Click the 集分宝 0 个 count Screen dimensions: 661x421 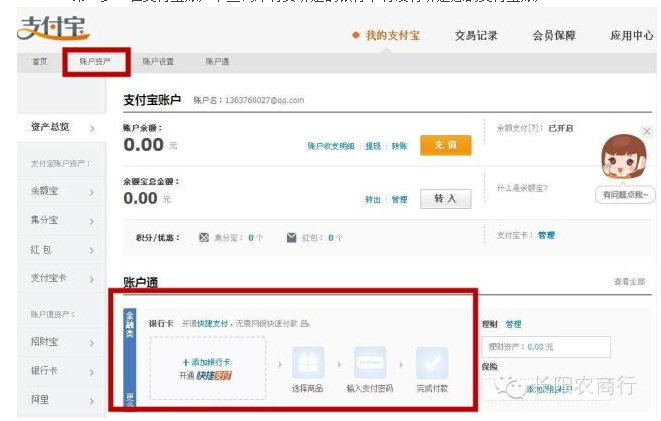[x=255, y=238]
